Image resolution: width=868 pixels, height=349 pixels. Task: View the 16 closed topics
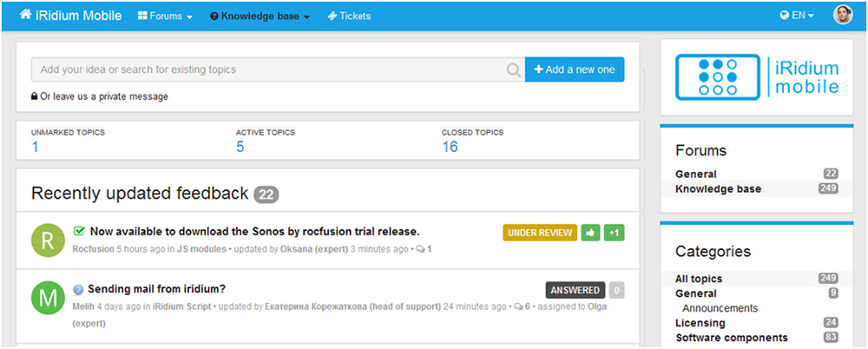point(450,147)
